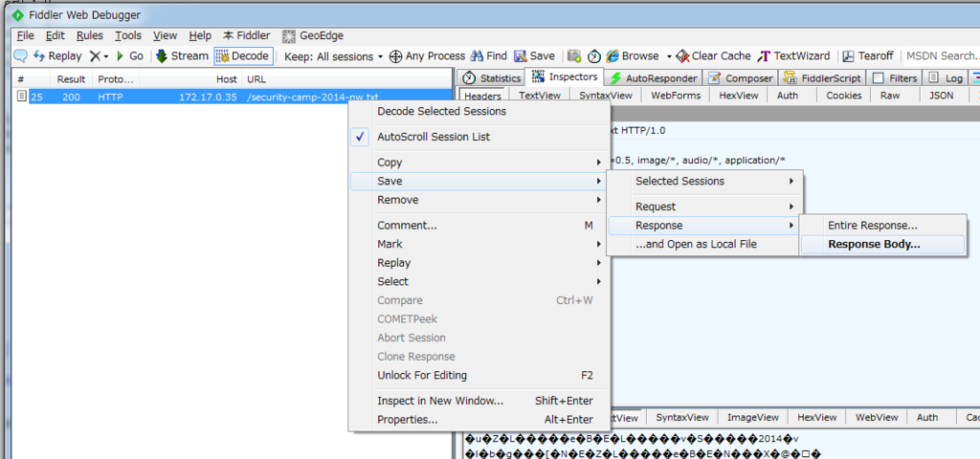The height and width of the screenshot is (459, 980).
Task: Open the View menu
Action: [165, 35]
